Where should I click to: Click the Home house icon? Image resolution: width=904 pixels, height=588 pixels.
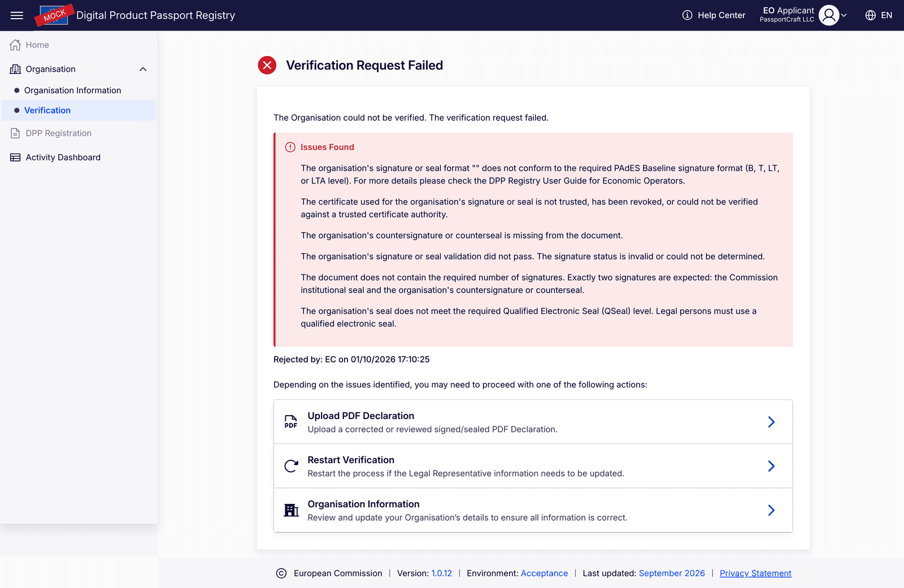pos(15,45)
